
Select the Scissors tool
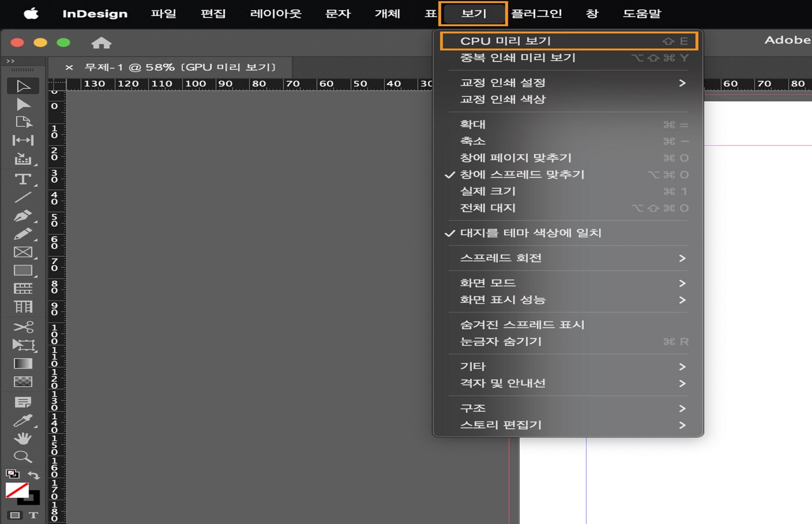(x=23, y=326)
